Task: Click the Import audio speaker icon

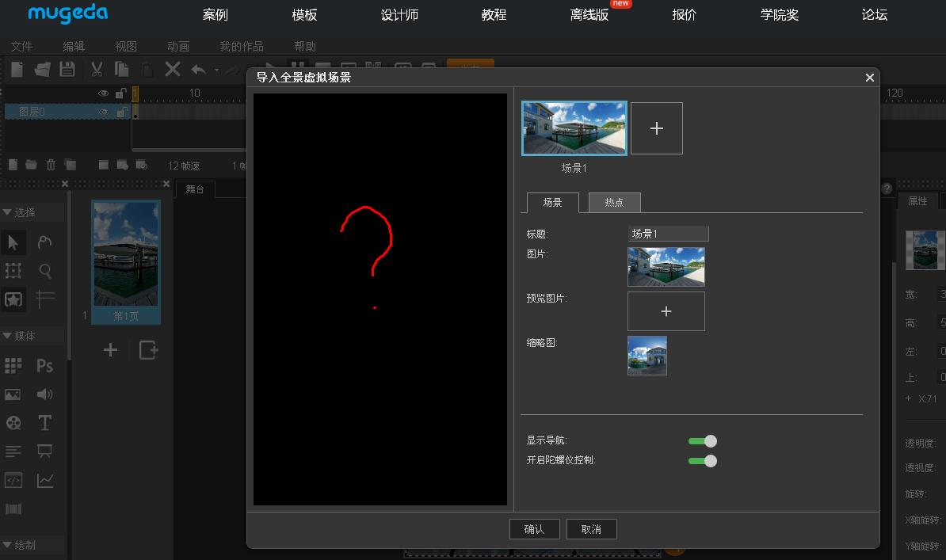Action: coord(44,394)
